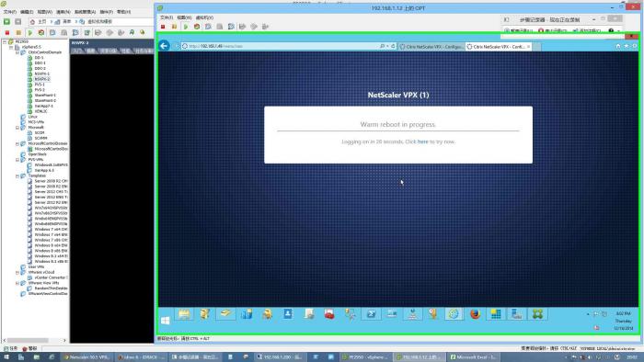Click grid tiles icon on guest taskbar
The width and height of the screenshot is (644, 362).
pyautogui.click(x=496, y=314)
